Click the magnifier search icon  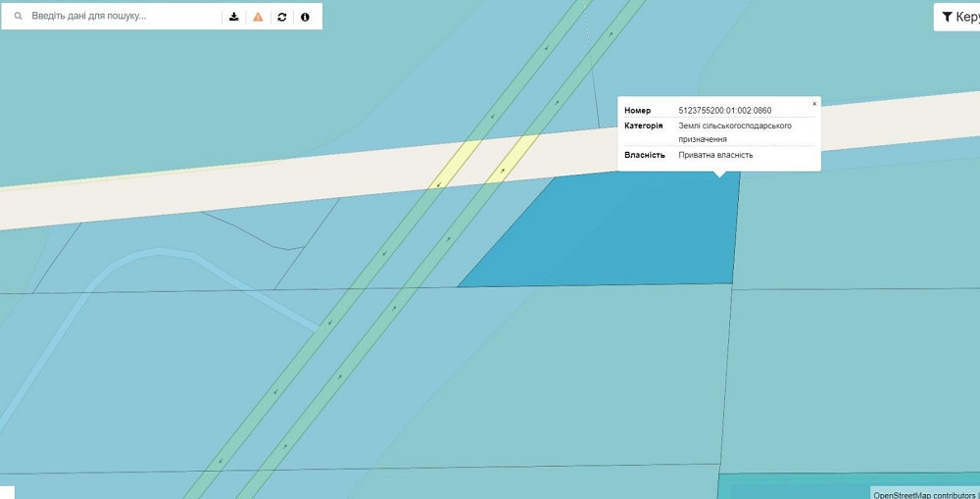pos(18,17)
